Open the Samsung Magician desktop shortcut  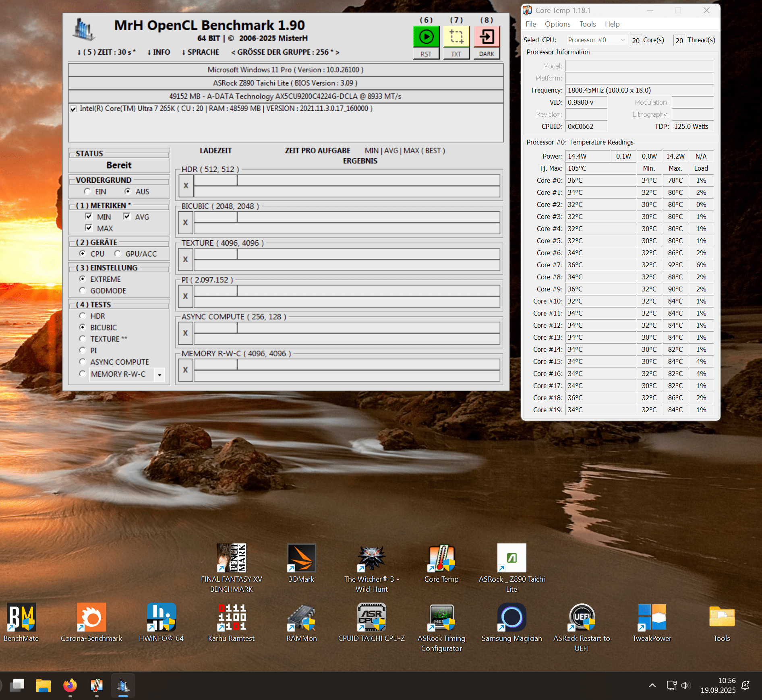point(511,617)
